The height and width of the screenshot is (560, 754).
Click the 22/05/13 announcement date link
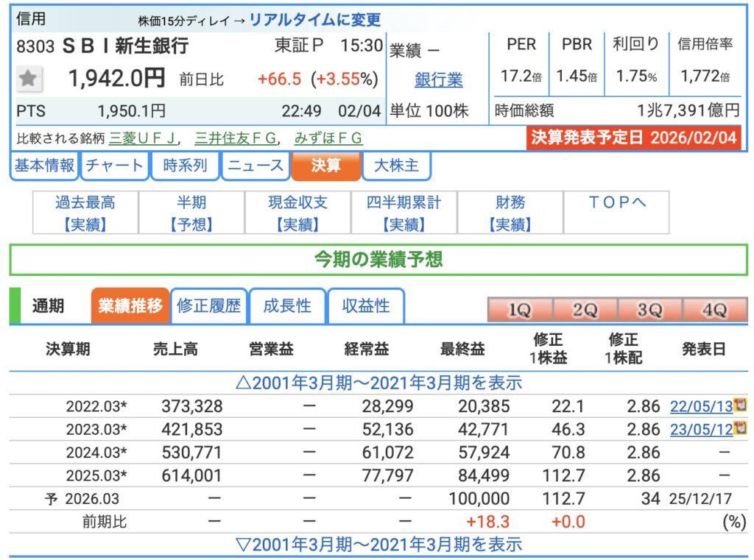pos(700,405)
